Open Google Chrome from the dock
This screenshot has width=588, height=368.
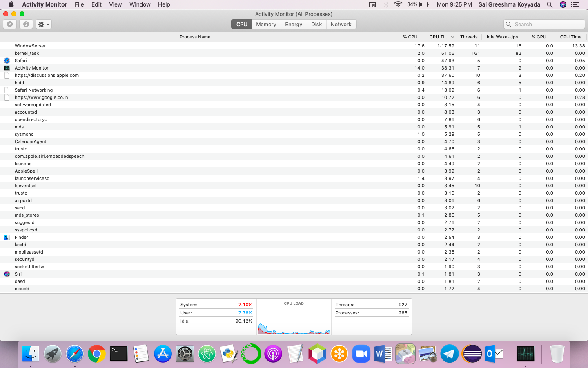[x=96, y=353]
